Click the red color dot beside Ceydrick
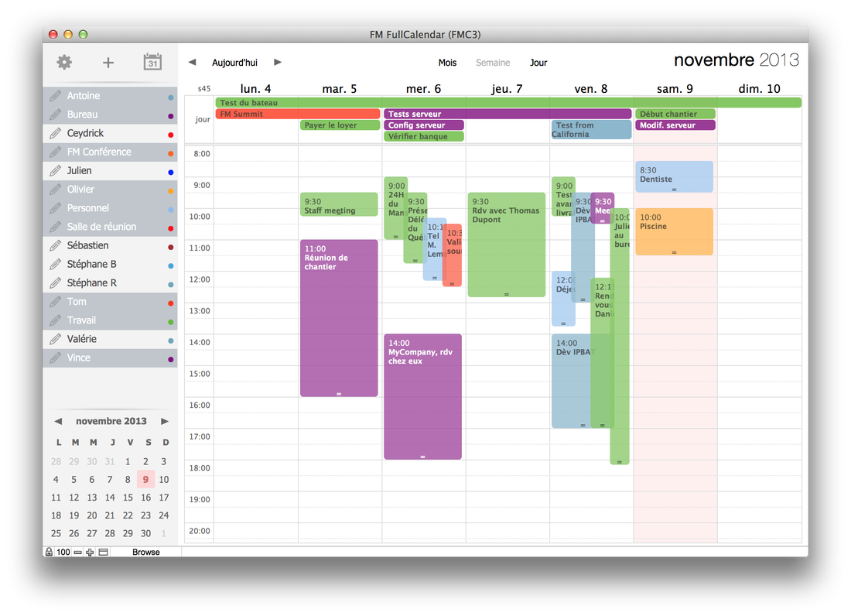The width and height of the screenshot is (851, 616). coord(170,135)
